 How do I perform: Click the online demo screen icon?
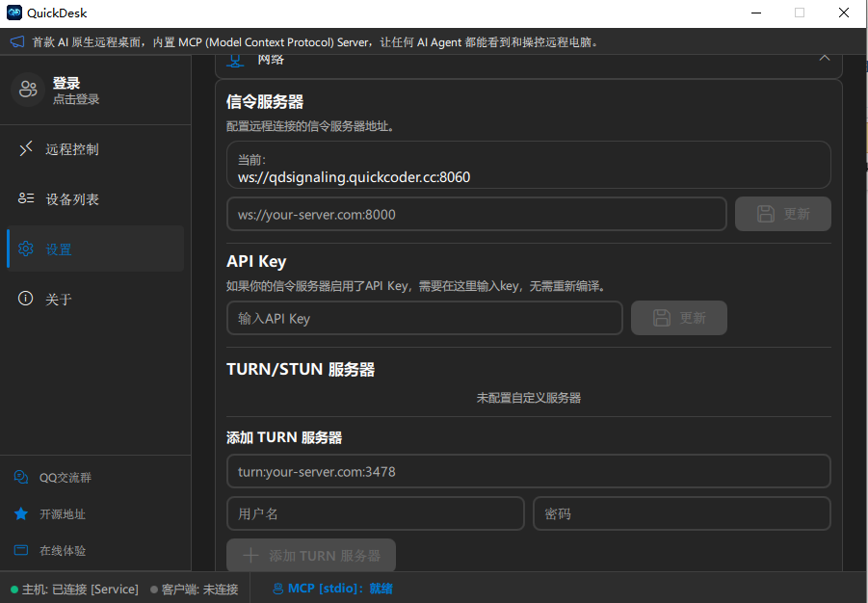(x=21, y=550)
